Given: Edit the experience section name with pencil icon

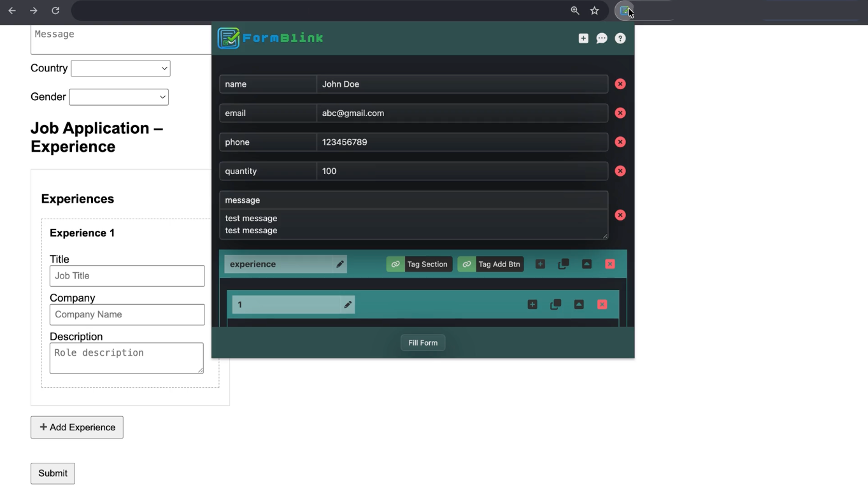Looking at the screenshot, I should tap(339, 264).
